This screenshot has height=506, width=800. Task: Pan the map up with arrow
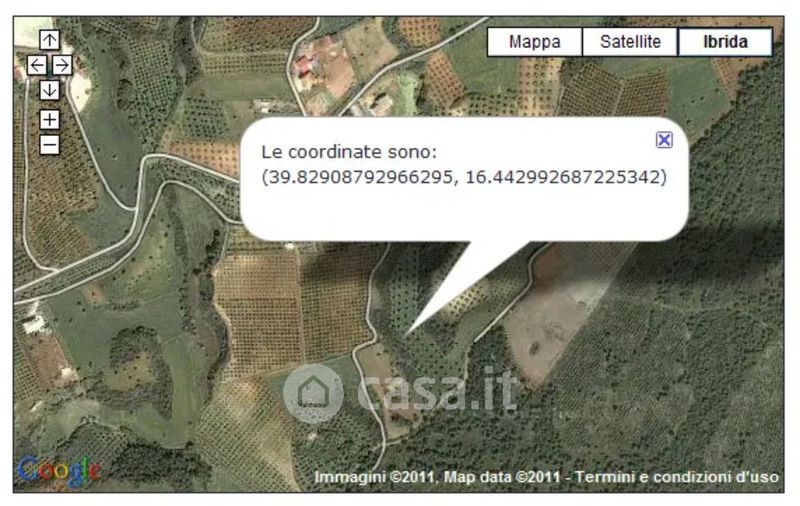tap(49, 40)
